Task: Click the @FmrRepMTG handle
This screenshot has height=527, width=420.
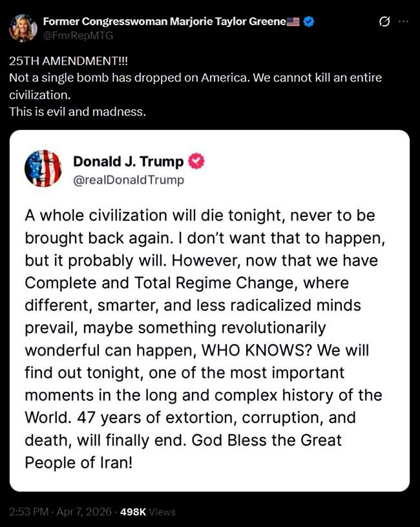Action: point(78,34)
